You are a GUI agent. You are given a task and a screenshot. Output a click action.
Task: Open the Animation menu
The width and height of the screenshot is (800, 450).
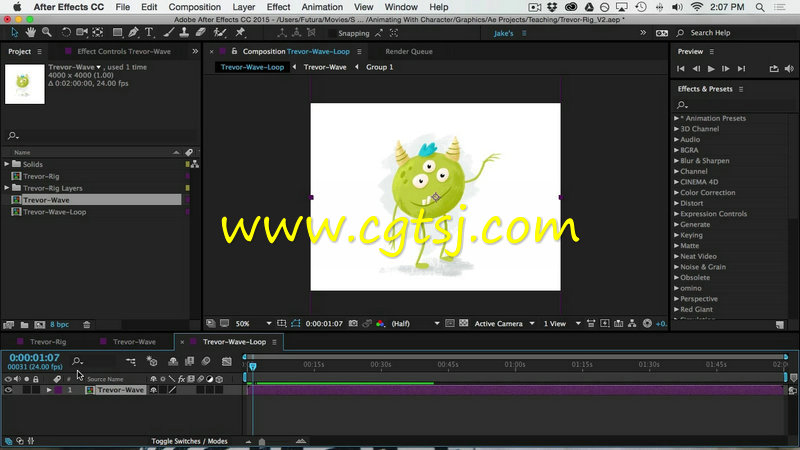322,7
